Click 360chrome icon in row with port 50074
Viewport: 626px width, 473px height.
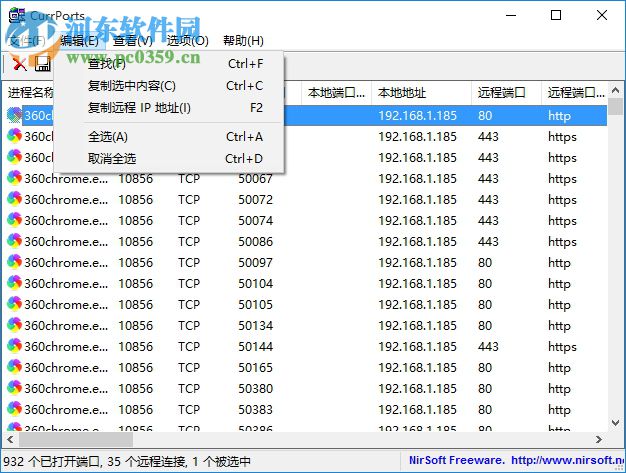(x=14, y=220)
